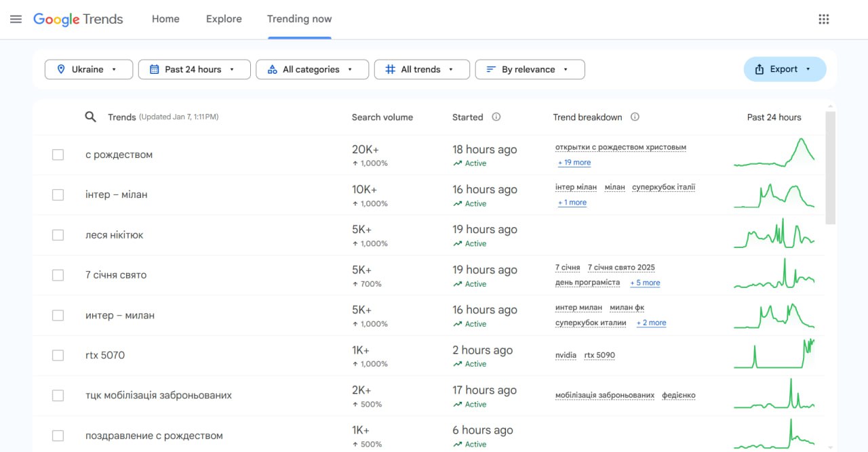Click the hashtag icon on All trends filter

point(390,69)
